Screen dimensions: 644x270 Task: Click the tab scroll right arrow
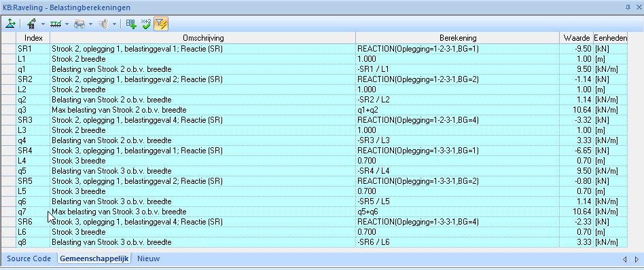point(637,259)
